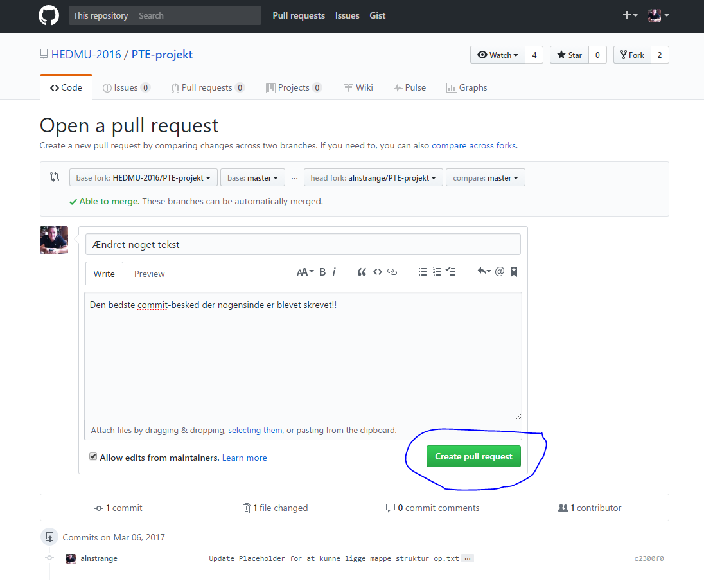Click the GitHub Octocat logo

(x=48, y=15)
